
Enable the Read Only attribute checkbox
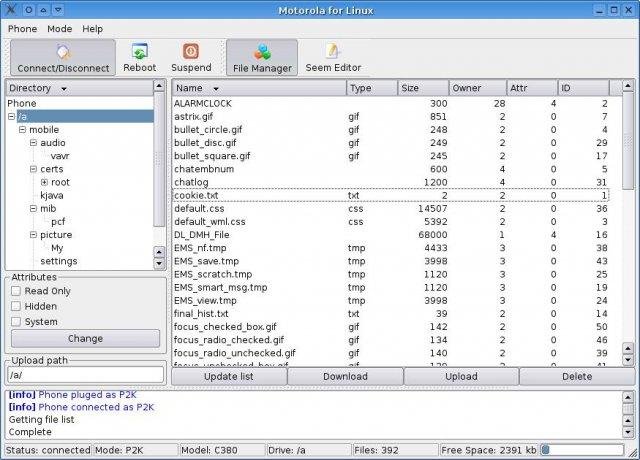coord(16,291)
